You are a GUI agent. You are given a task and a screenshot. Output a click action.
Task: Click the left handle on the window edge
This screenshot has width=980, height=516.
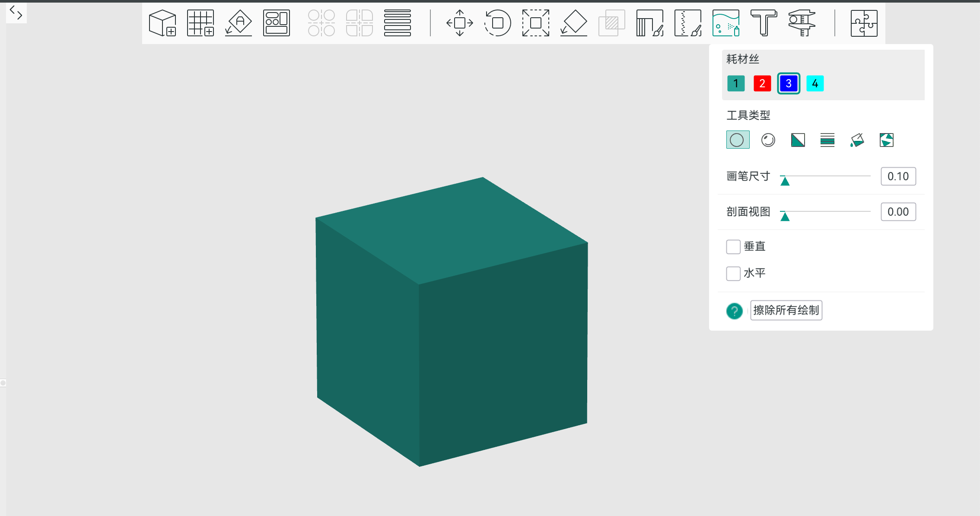pos(3,383)
